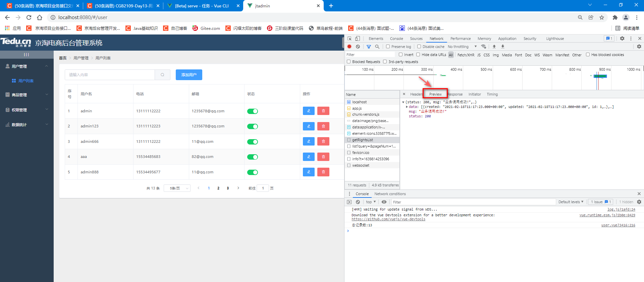Click the import HAR file upload icon
This screenshot has width=644, height=282.
click(x=494, y=47)
